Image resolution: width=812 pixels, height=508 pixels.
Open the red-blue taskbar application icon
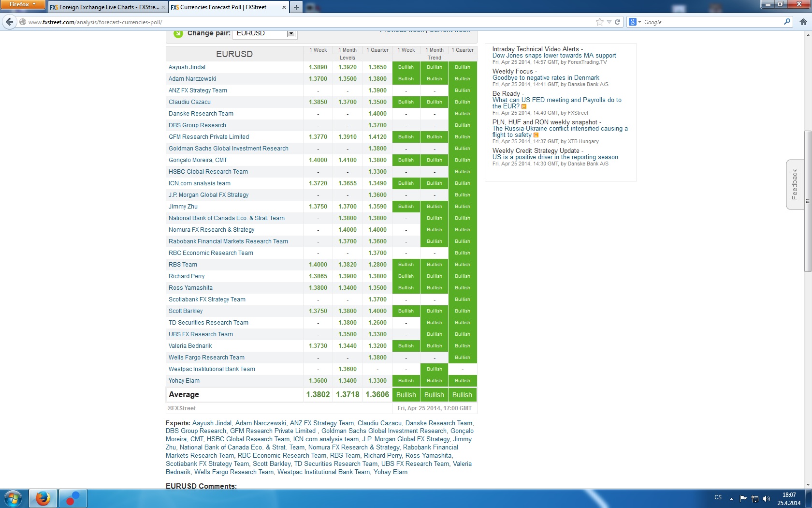[72, 498]
